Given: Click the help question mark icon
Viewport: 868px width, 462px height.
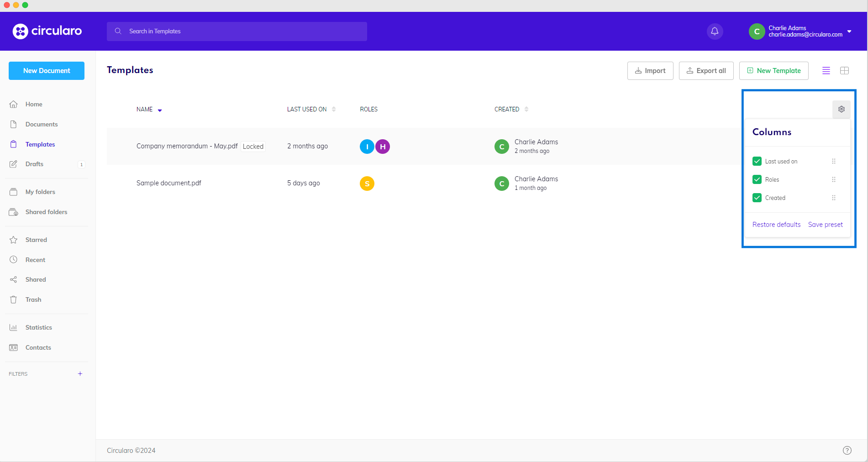Looking at the screenshot, I should pos(847,450).
